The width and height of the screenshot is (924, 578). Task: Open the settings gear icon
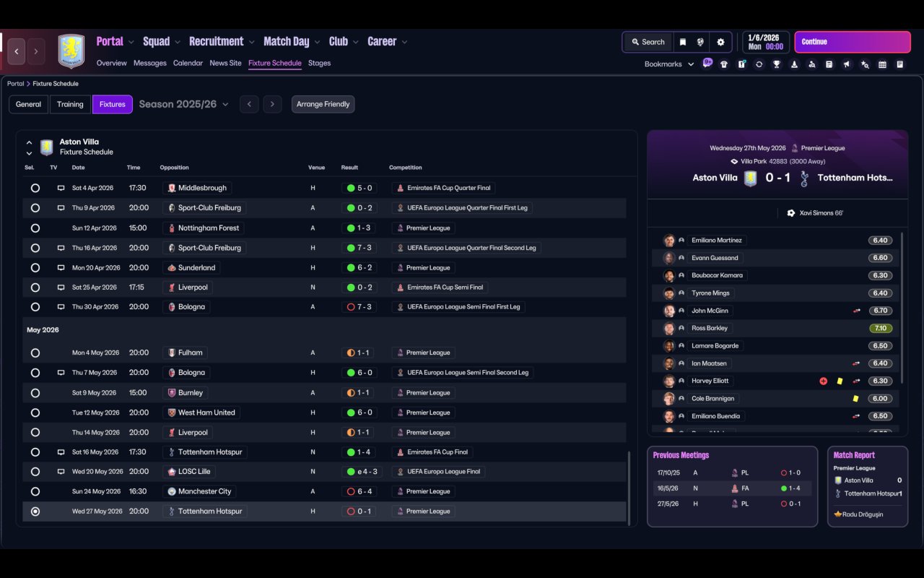(720, 42)
